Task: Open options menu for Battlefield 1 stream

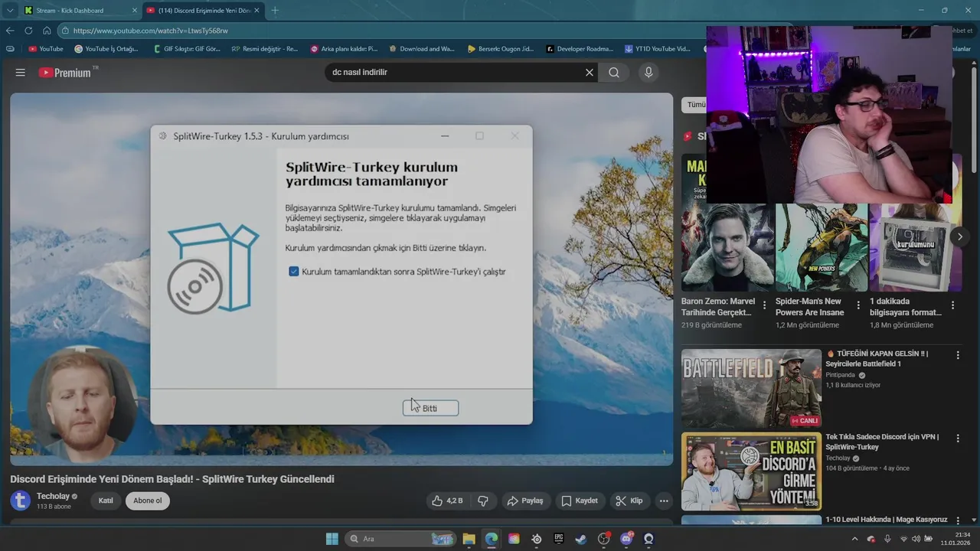Action: click(x=958, y=355)
